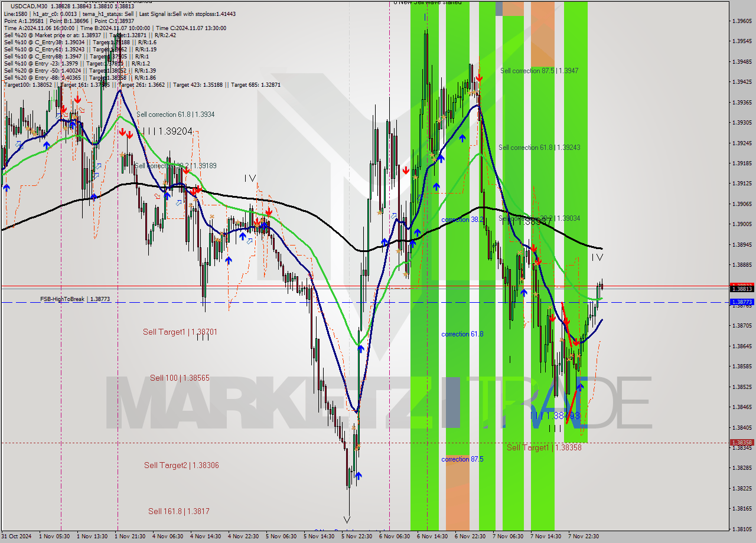
Task: Click the '7 Nov 22:30' time axis label
Action: [x=584, y=537]
